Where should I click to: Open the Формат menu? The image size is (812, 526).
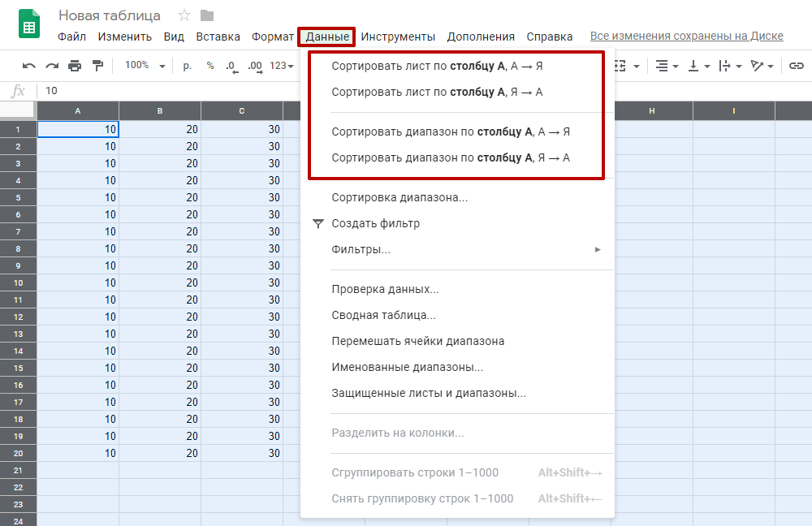pyautogui.click(x=272, y=37)
